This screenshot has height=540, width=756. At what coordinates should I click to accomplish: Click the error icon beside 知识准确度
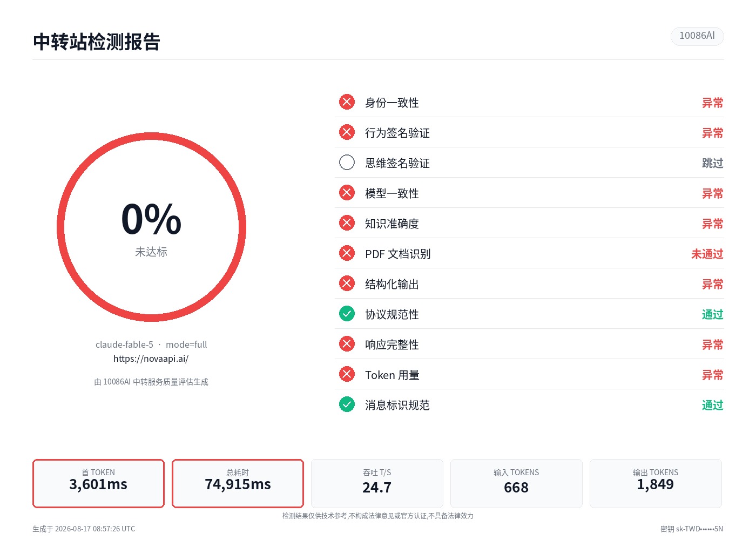347,223
